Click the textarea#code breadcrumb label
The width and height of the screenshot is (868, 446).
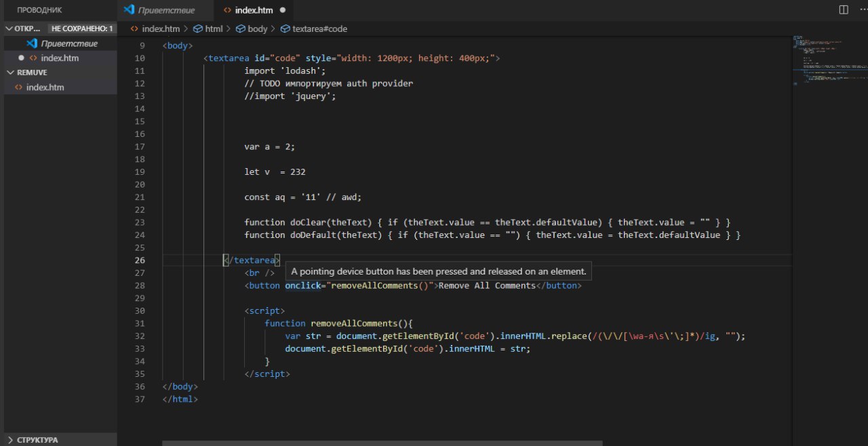(319, 29)
